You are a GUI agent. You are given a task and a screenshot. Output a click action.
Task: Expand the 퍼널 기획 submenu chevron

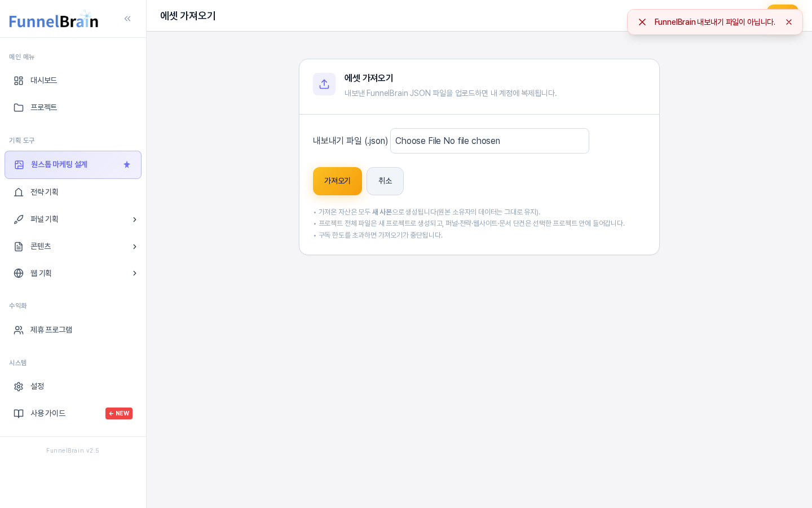(135, 220)
